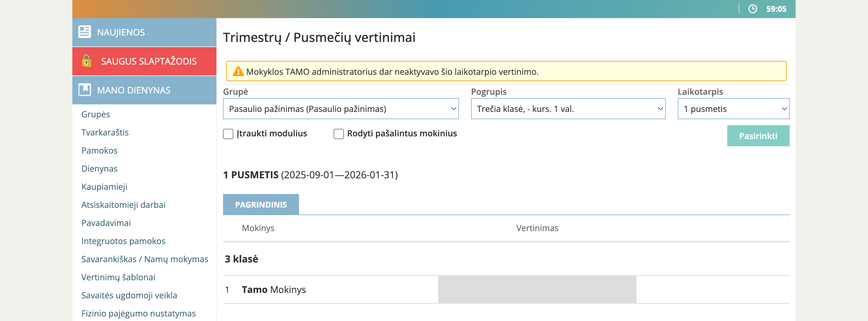
Task: Click the Naujienos newspaper icon
Action: 84,32
